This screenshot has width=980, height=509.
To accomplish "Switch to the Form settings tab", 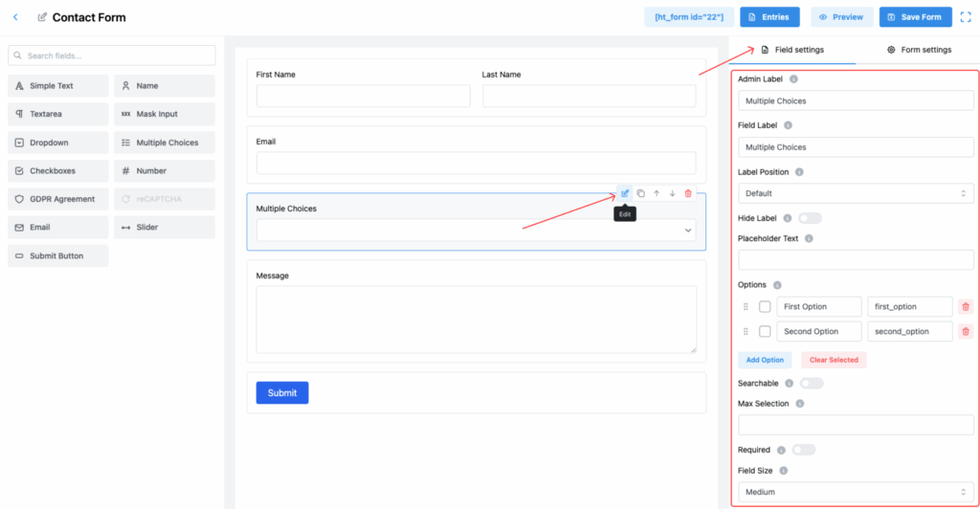I will click(919, 50).
